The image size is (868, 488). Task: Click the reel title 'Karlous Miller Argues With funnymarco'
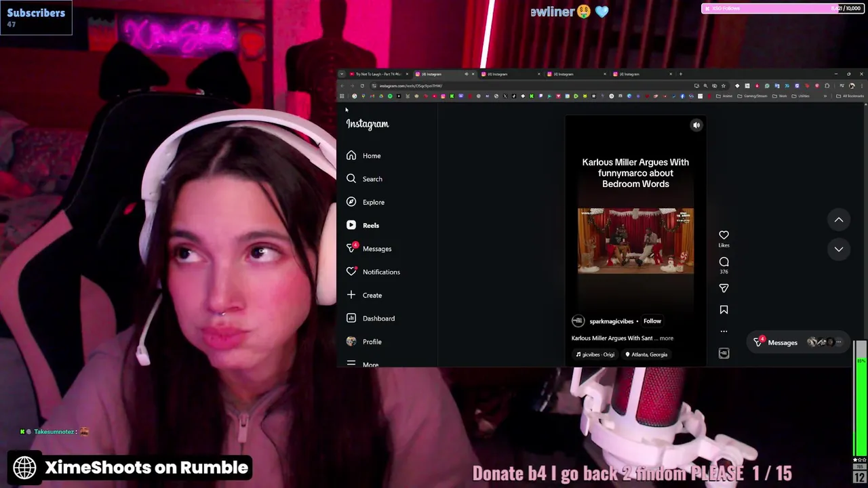tap(635, 173)
